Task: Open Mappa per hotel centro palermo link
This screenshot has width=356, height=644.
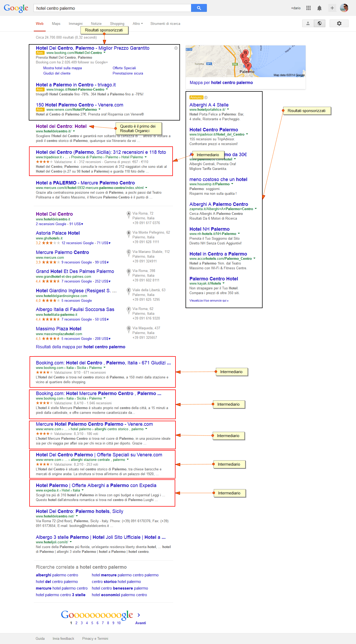Action: click(x=221, y=82)
